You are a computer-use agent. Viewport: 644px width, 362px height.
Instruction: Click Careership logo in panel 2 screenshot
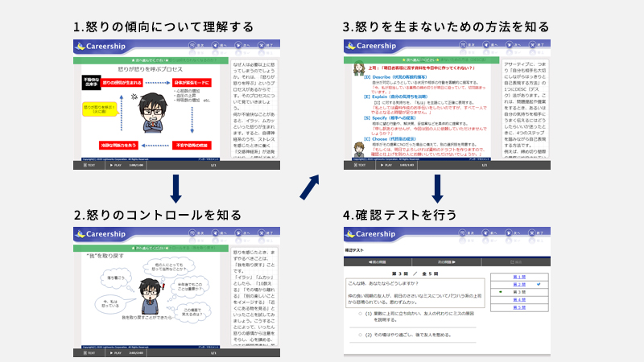point(101,234)
